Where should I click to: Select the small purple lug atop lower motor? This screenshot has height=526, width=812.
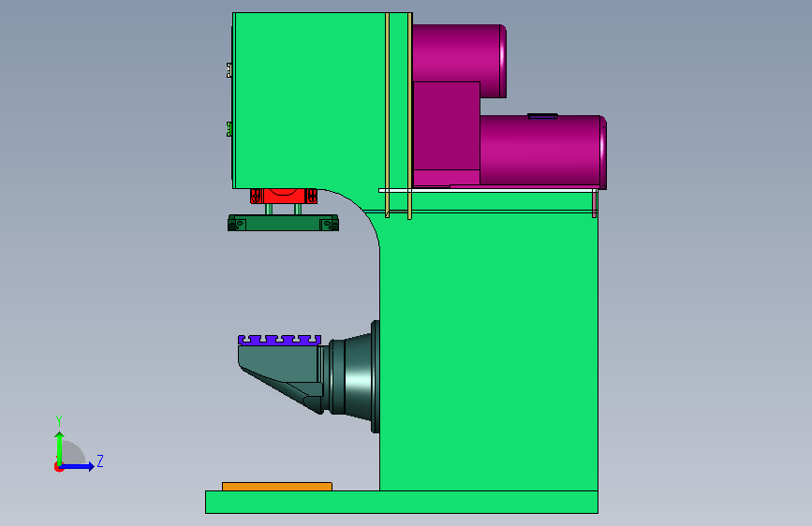point(542,116)
